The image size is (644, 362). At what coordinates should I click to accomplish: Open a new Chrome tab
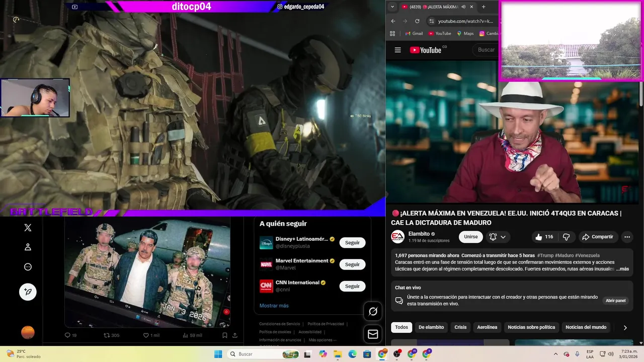pyautogui.click(x=484, y=7)
